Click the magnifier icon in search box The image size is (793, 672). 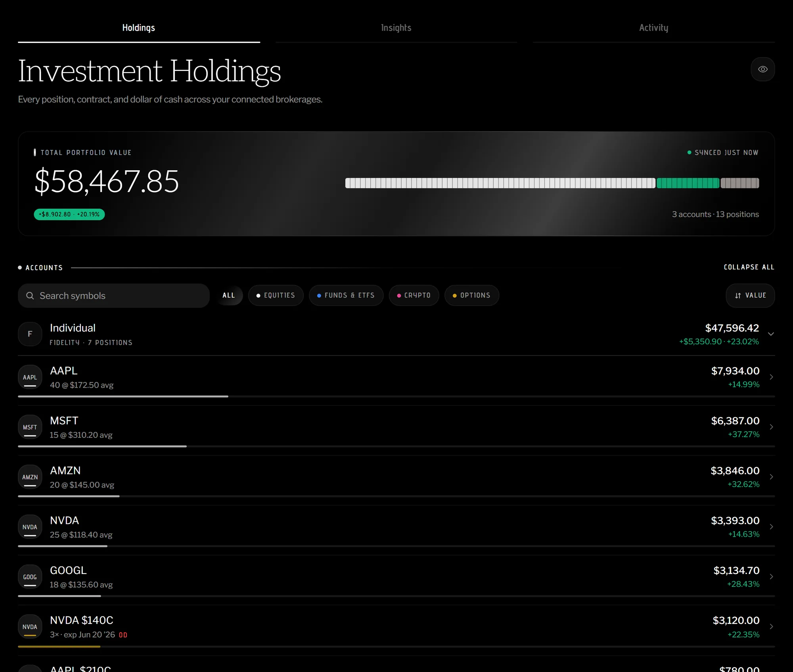(x=30, y=296)
